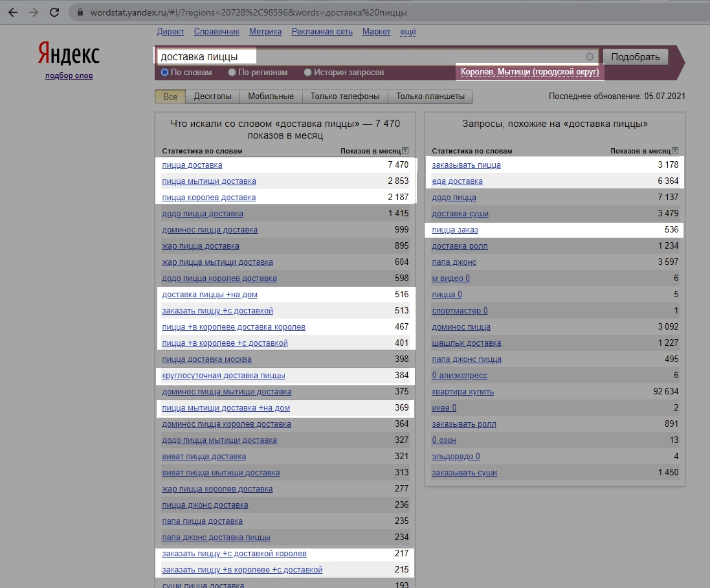
Task: Open заказывать пицца similar query link
Action: pos(467,165)
